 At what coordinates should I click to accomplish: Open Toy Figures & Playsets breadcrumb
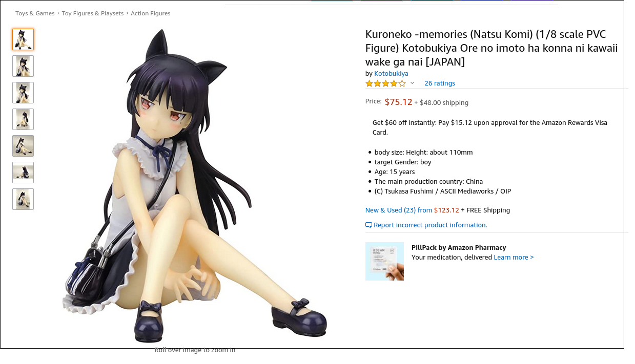[x=93, y=13]
